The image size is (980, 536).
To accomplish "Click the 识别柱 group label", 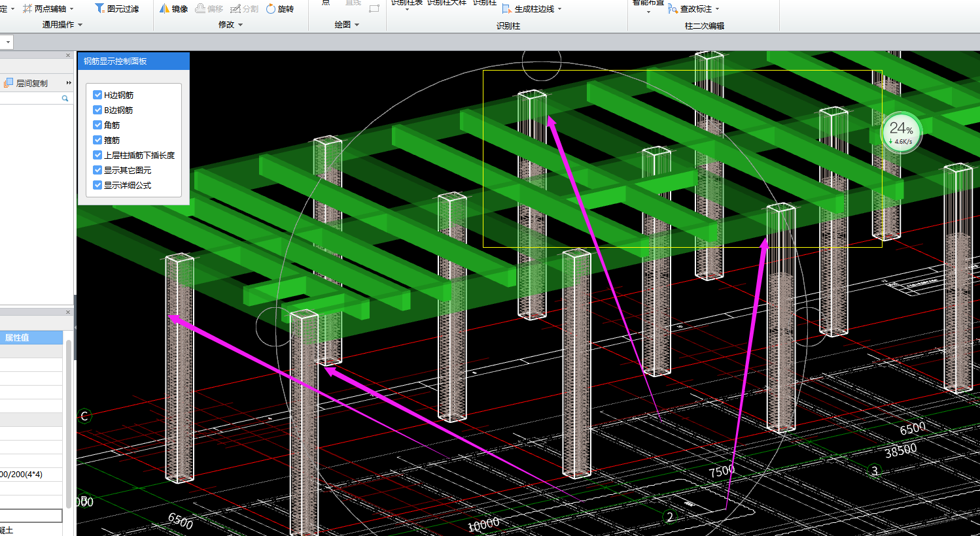I will click(508, 25).
